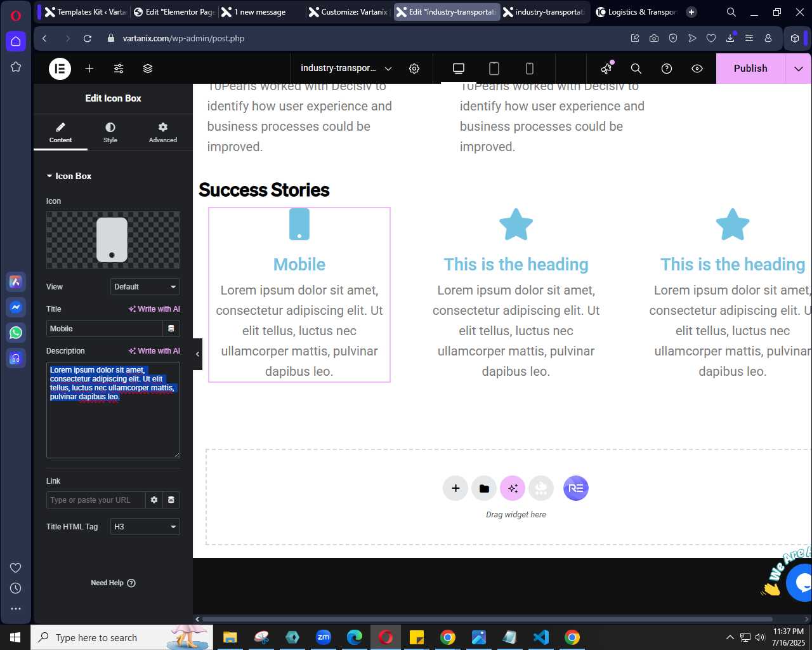
Task: Switch to Customize: Vartanix browser tab
Action: 348,12
